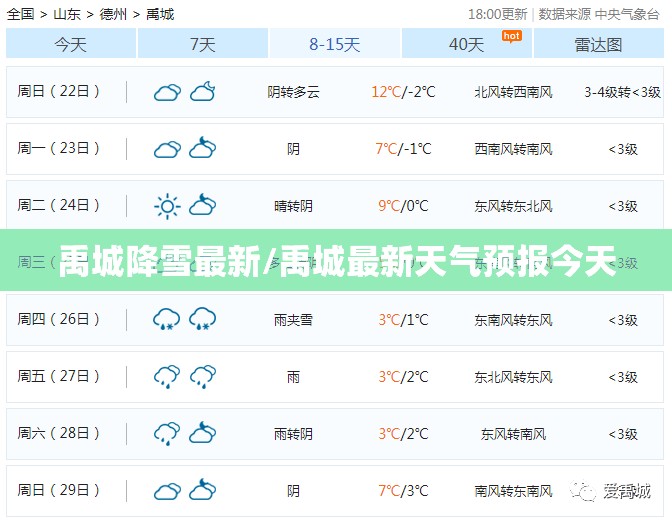Click the 东风转东北风 wind text
The image size is (672, 521).
513,207
